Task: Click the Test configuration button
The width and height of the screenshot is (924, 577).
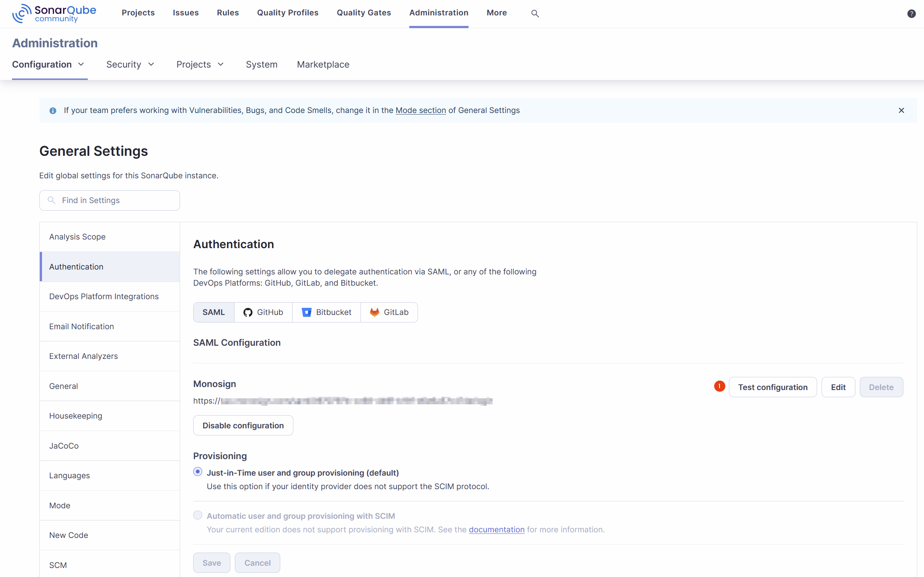Action: pyautogui.click(x=772, y=387)
